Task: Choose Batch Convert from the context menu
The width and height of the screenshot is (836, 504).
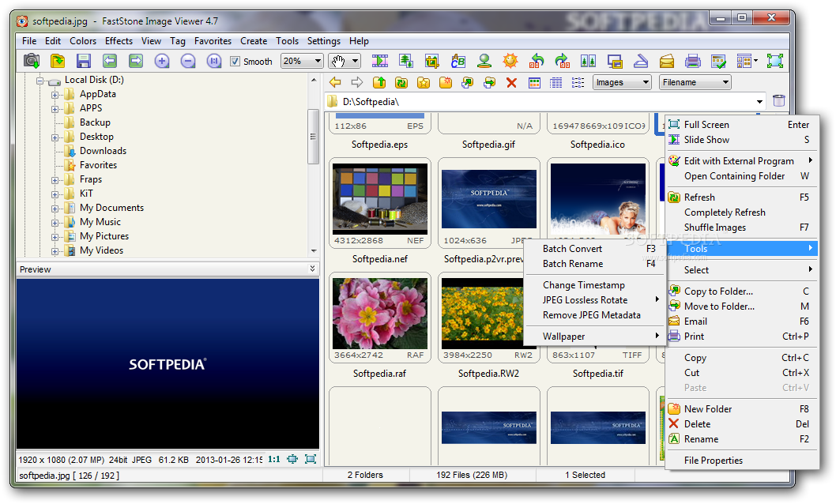Action: click(x=571, y=248)
